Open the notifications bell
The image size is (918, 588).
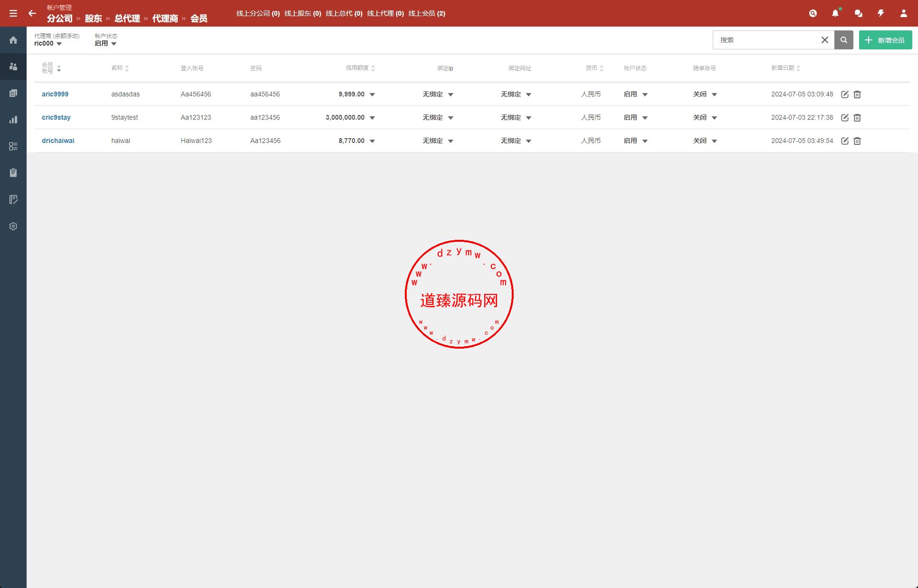pyautogui.click(x=835, y=13)
